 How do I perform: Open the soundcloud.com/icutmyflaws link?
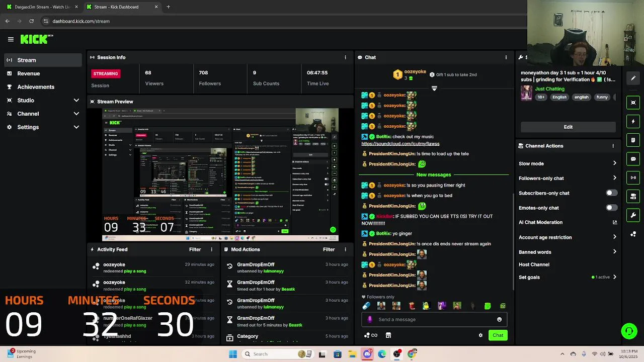click(400, 144)
